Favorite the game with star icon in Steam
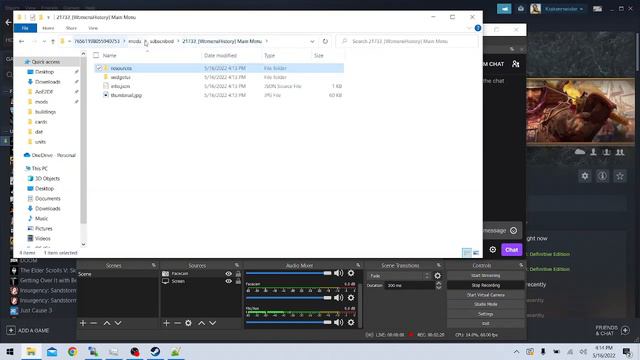 click(620, 176)
